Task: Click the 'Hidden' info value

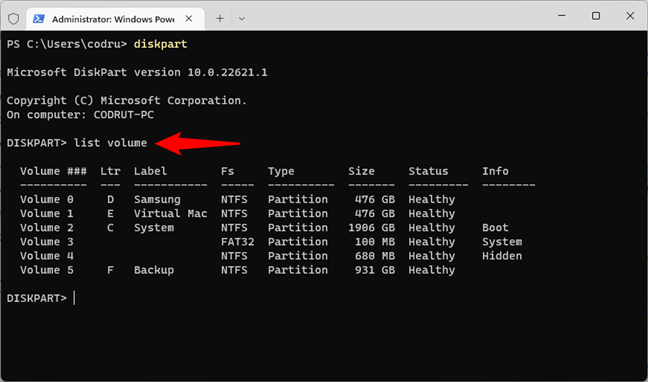Action: pyautogui.click(x=502, y=255)
